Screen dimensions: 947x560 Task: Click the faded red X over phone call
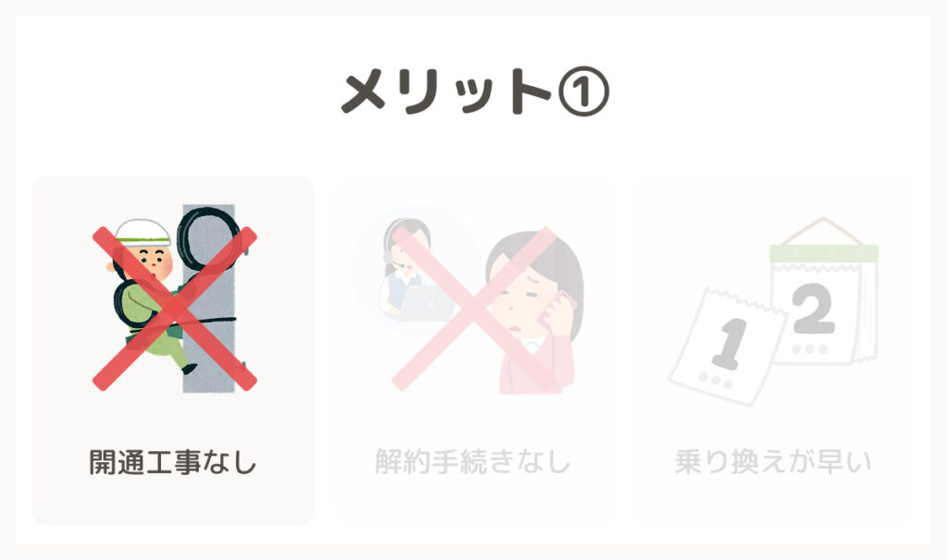pos(474,309)
